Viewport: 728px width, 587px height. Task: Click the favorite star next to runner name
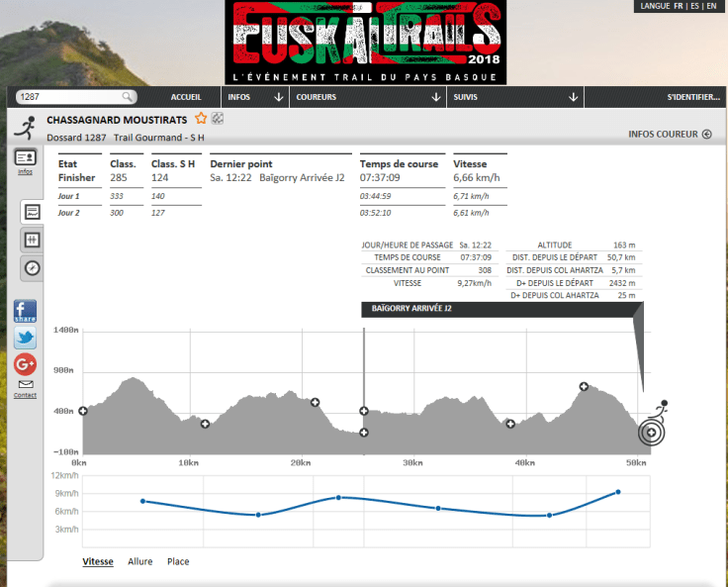click(201, 120)
